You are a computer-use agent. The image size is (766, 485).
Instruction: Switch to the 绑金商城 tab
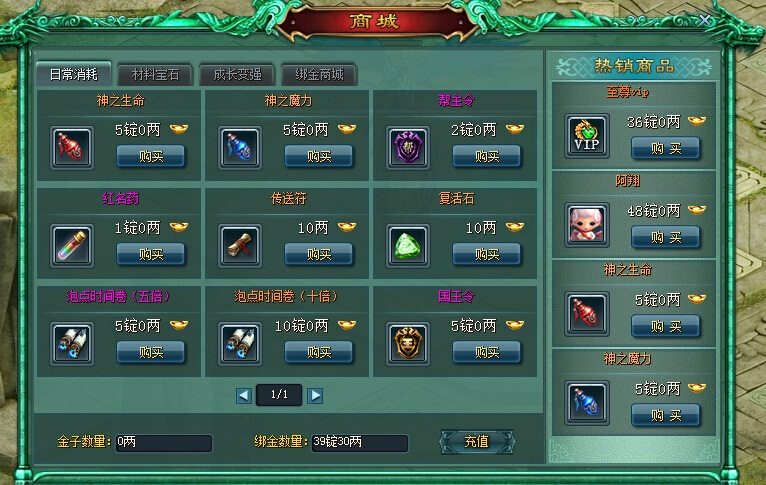click(x=319, y=74)
